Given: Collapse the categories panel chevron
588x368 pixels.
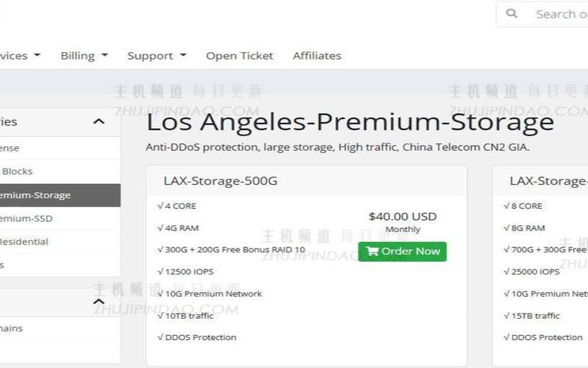Looking at the screenshot, I should pyautogui.click(x=99, y=121).
